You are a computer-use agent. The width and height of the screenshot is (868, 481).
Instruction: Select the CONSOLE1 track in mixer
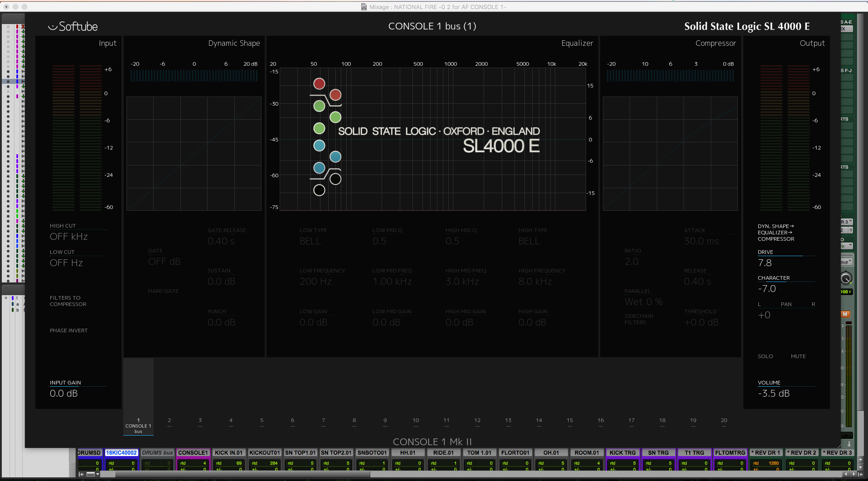(193, 453)
